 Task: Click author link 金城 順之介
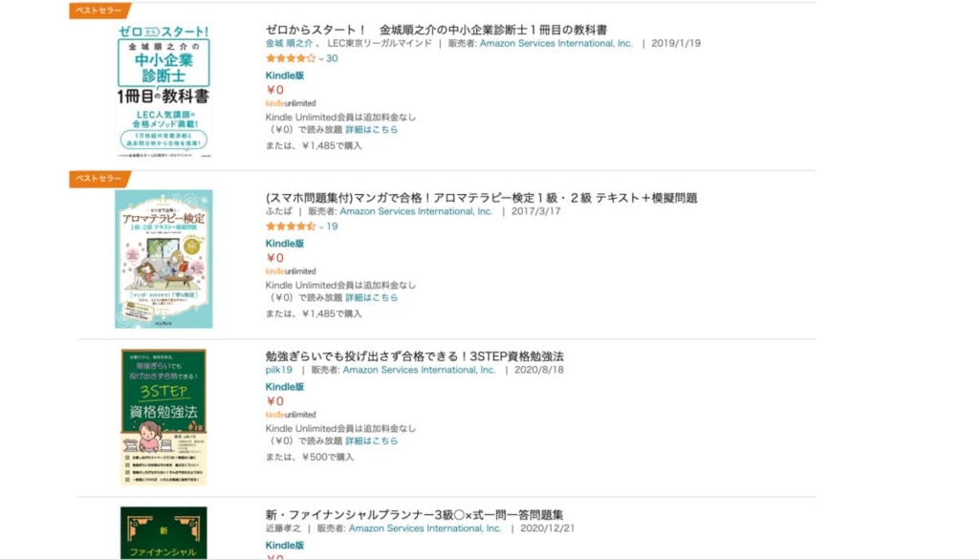(x=289, y=43)
